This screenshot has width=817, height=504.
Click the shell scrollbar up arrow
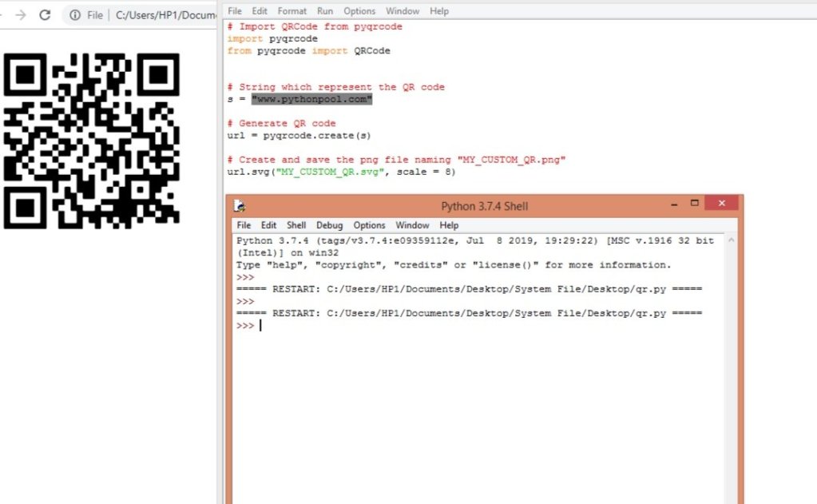point(731,240)
